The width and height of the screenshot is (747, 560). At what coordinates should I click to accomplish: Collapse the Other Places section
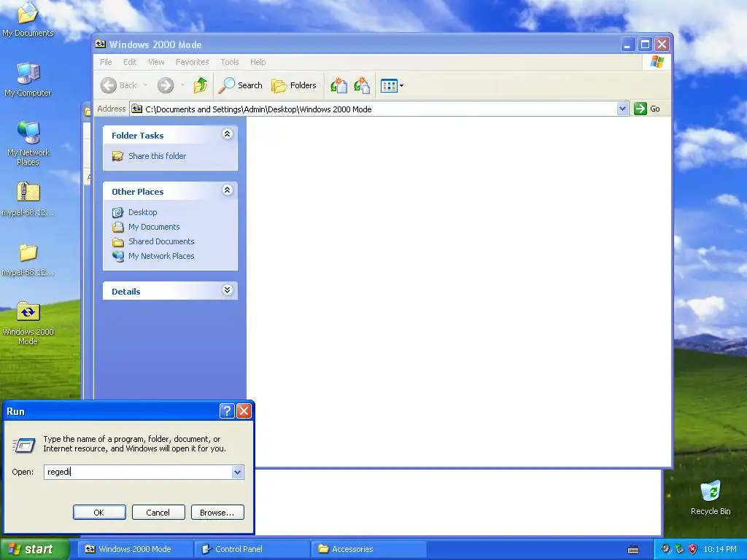click(228, 190)
